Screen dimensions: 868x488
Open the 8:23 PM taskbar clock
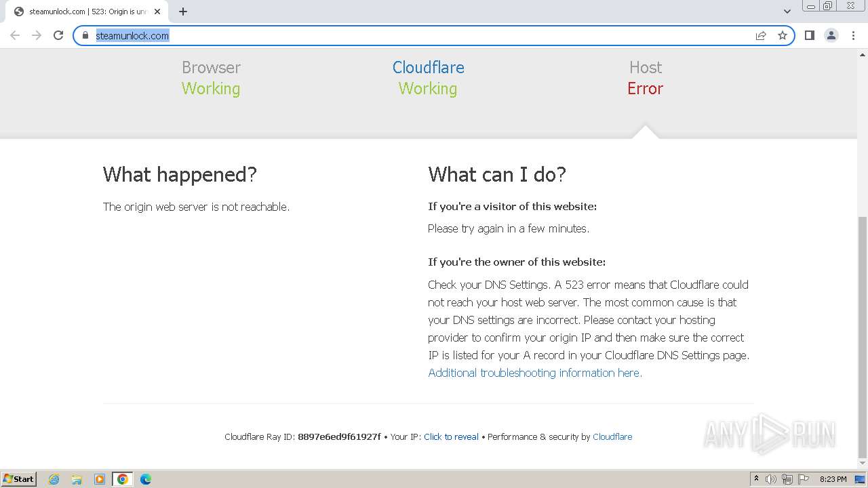(x=833, y=479)
